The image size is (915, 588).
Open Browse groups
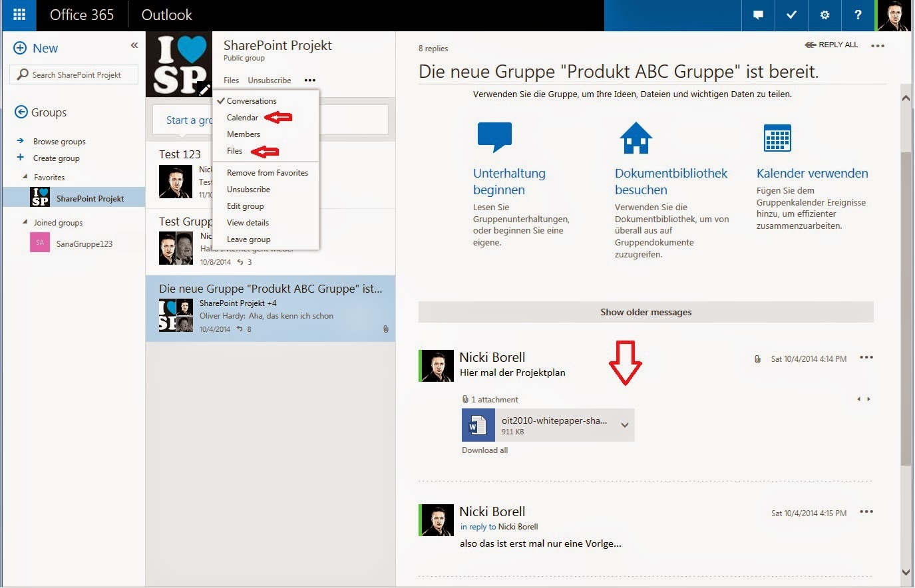(59, 141)
